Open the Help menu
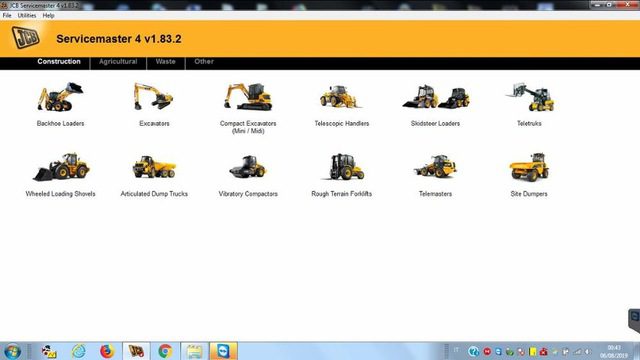The image size is (640, 360). pyautogui.click(x=48, y=16)
